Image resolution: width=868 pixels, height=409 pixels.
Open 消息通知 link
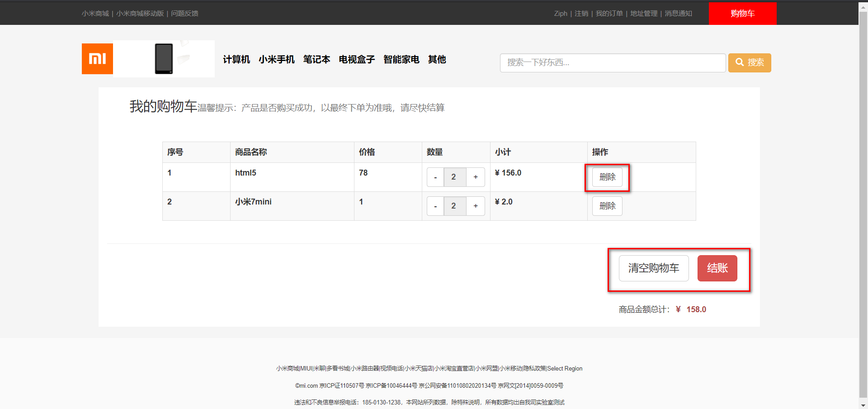[x=678, y=14]
